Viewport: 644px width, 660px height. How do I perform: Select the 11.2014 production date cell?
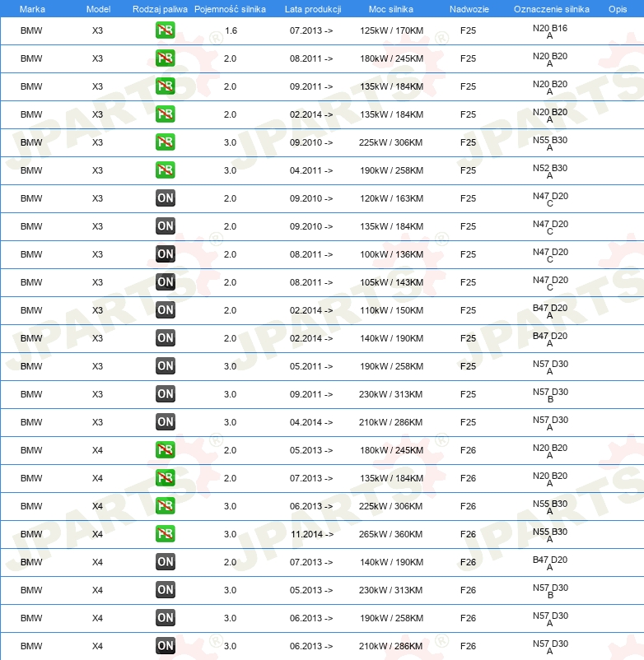(x=312, y=535)
